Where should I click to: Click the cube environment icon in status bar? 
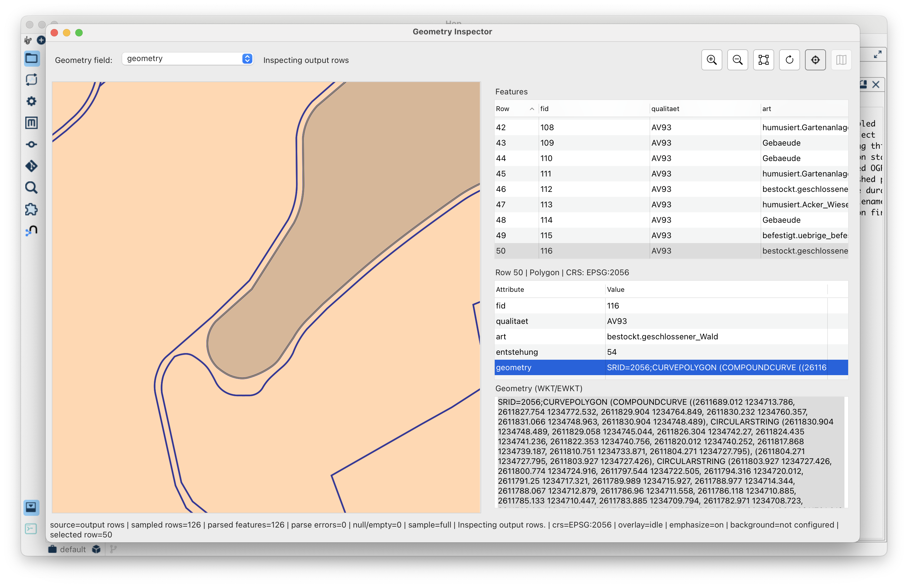coord(96,549)
